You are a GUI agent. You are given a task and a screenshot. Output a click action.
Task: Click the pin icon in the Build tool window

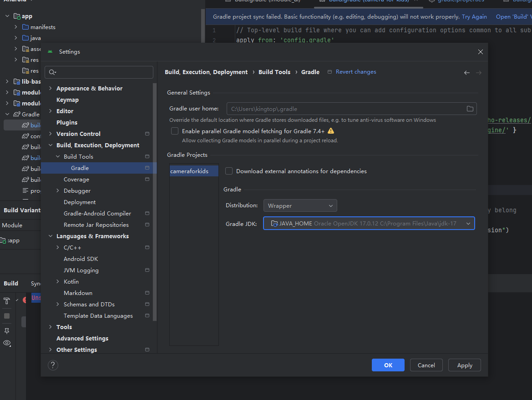pyautogui.click(x=7, y=331)
